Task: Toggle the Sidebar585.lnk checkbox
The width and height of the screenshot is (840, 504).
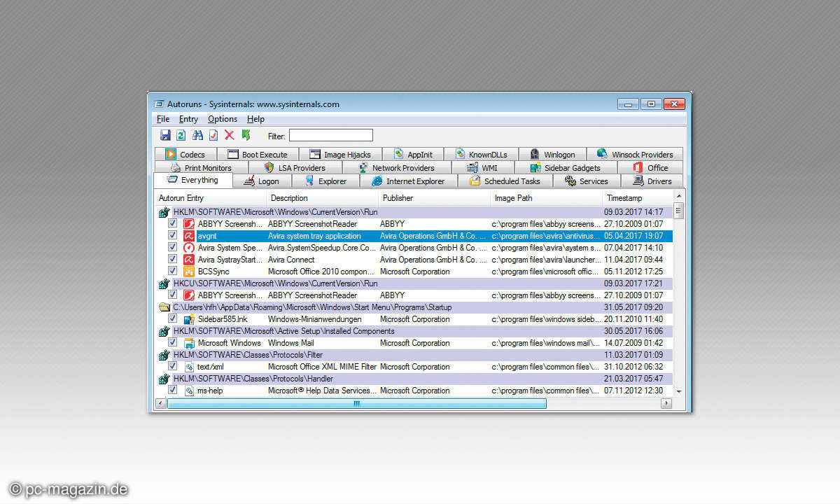Action: tap(173, 319)
